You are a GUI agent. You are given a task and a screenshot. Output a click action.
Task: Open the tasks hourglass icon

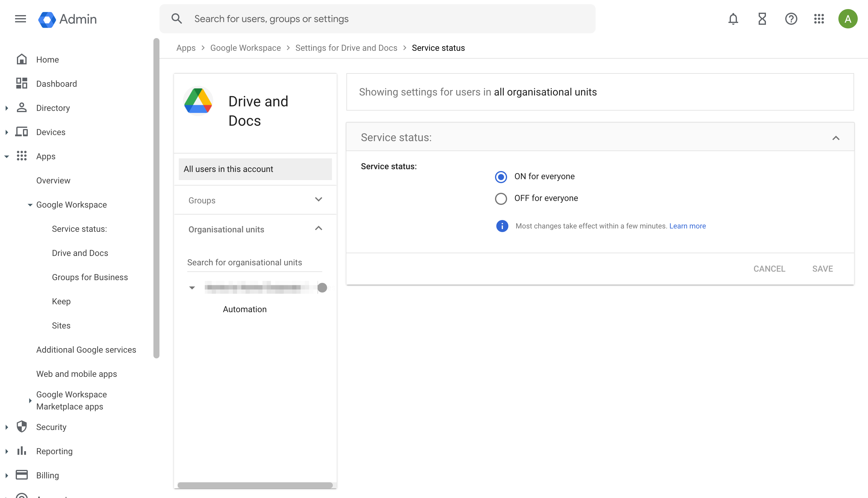pos(762,19)
